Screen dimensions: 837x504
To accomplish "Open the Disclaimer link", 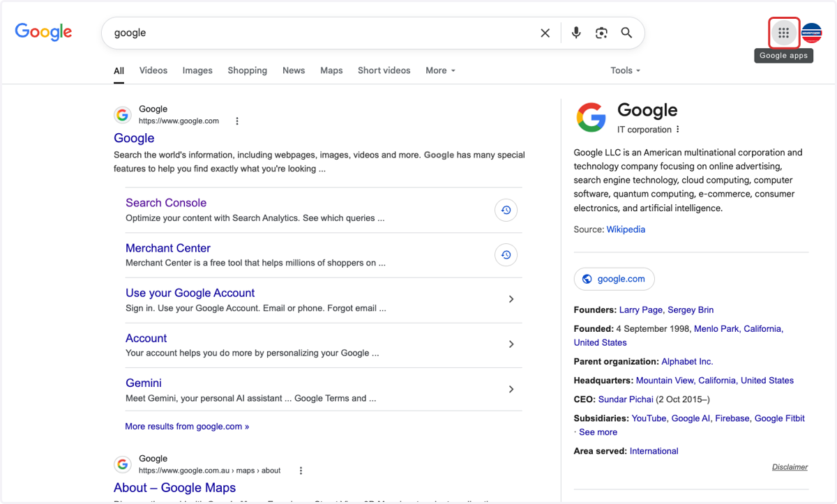I will 790,467.
